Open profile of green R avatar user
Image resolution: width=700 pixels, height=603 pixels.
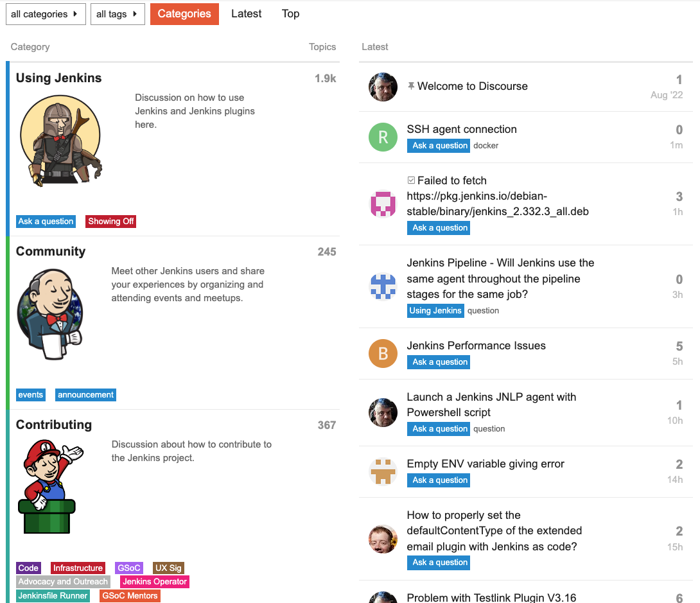pos(383,137)
